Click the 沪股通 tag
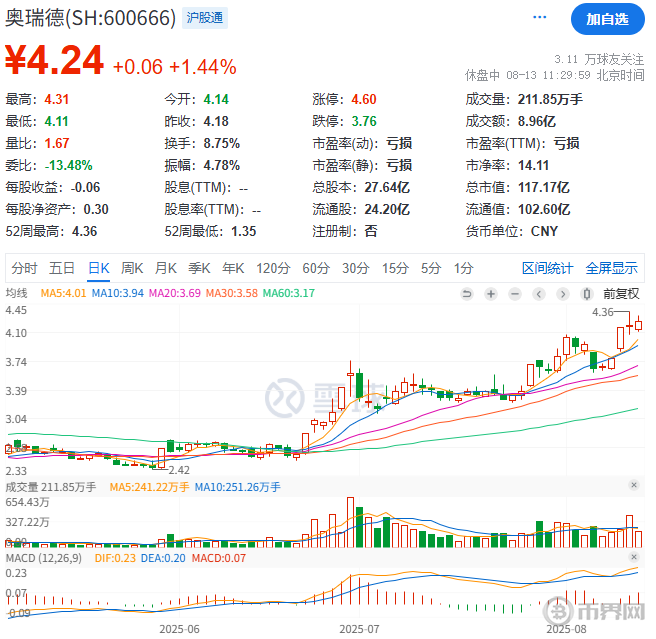This screenshot has width=656, height=639. tap(205, 18)
